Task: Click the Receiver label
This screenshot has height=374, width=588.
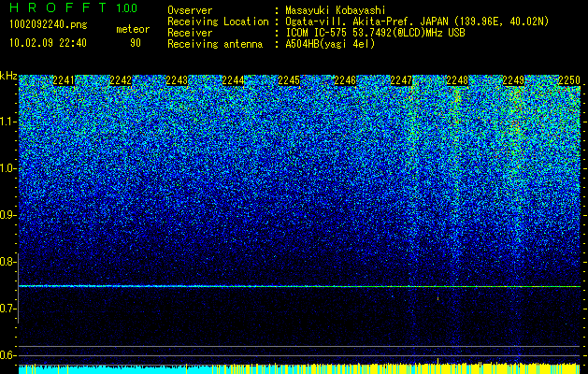Action: (190, 33)
